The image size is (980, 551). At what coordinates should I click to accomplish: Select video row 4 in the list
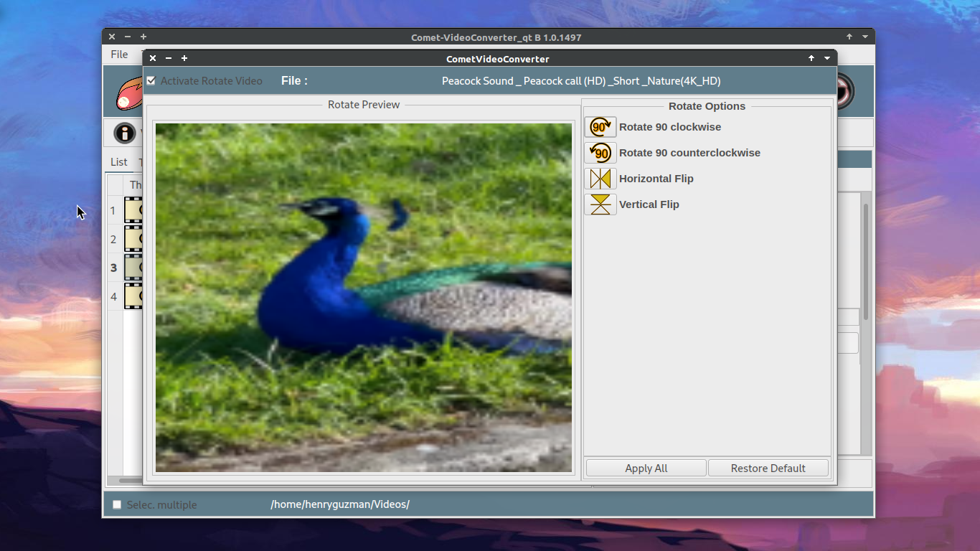[126, 296]
